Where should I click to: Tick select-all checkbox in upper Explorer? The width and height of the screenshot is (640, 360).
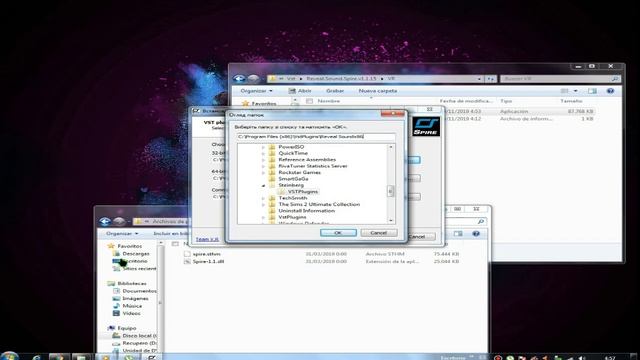point(309,101)
